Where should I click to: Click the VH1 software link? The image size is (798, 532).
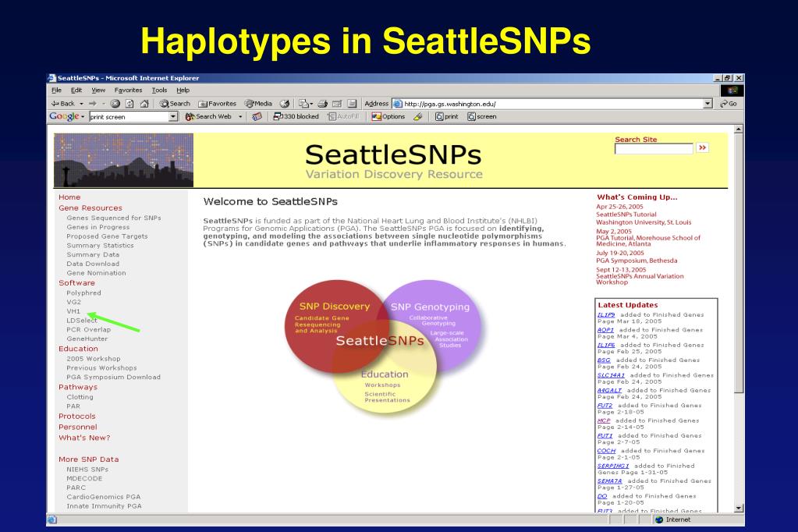[73, 311]
